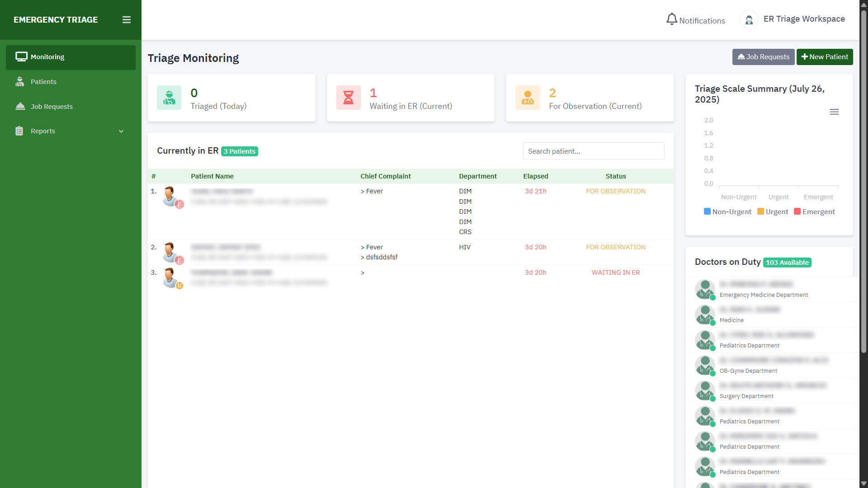Toggle the Urgent legend series

tap(773, 212)
